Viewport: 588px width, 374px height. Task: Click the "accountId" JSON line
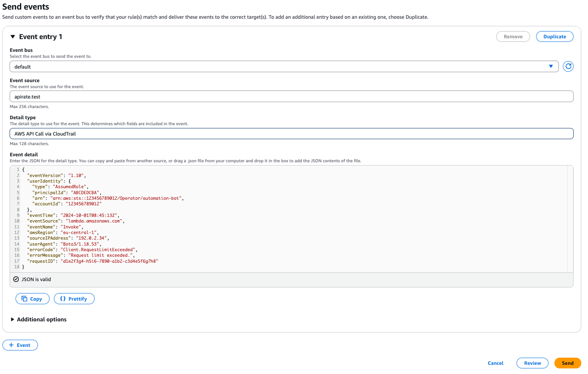(x=67, y=204)
